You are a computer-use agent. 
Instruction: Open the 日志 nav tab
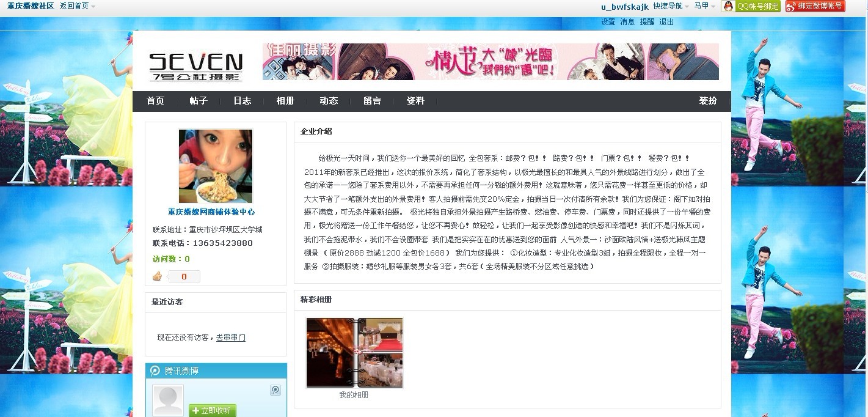[242, 101]
